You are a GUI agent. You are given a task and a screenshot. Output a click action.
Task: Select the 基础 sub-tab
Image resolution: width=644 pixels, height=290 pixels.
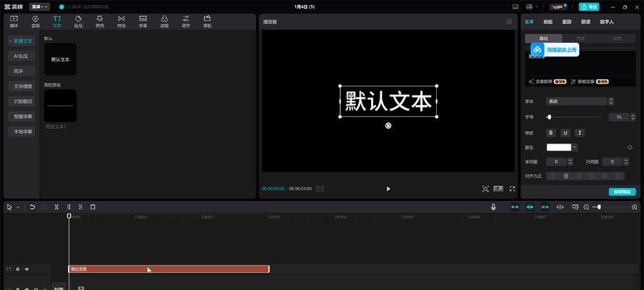click(543, 38)
